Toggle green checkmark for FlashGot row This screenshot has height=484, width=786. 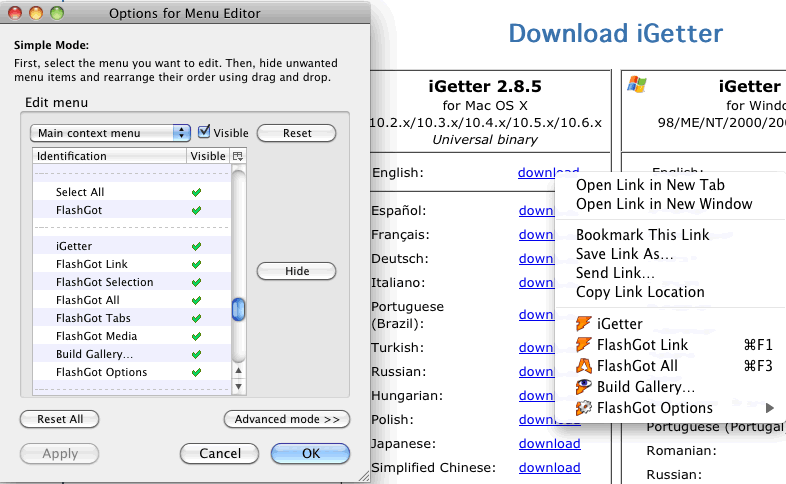point(196,210)
